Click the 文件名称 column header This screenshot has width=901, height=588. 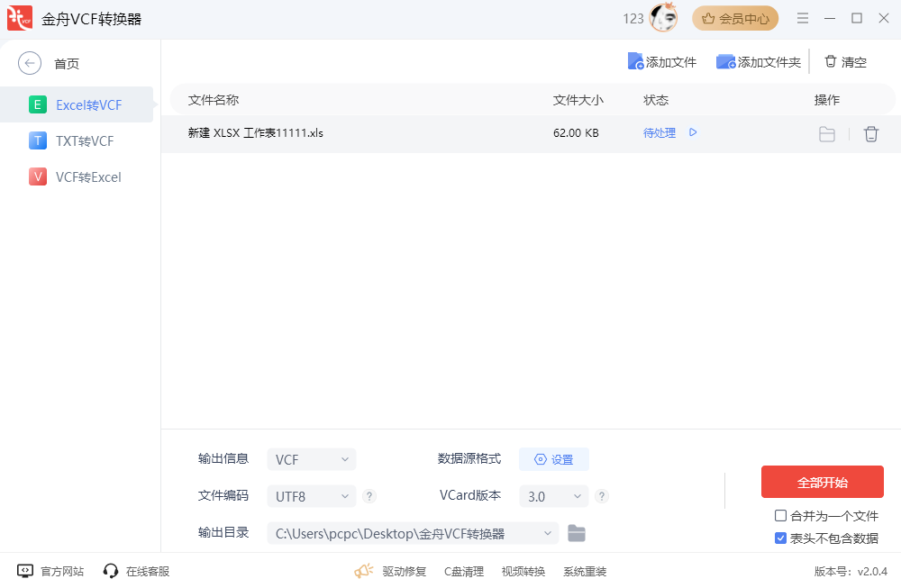[214, 100]
